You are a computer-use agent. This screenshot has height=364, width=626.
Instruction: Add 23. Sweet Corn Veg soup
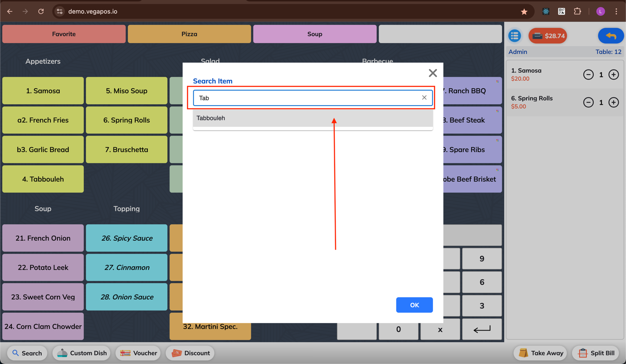pyautogui.click(x=43, y=297)
